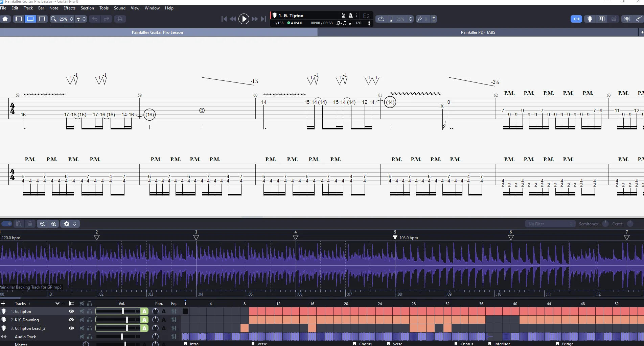Open the Sound menu
Viewport: 644px width, 346px height.
(x=119, y=8)
